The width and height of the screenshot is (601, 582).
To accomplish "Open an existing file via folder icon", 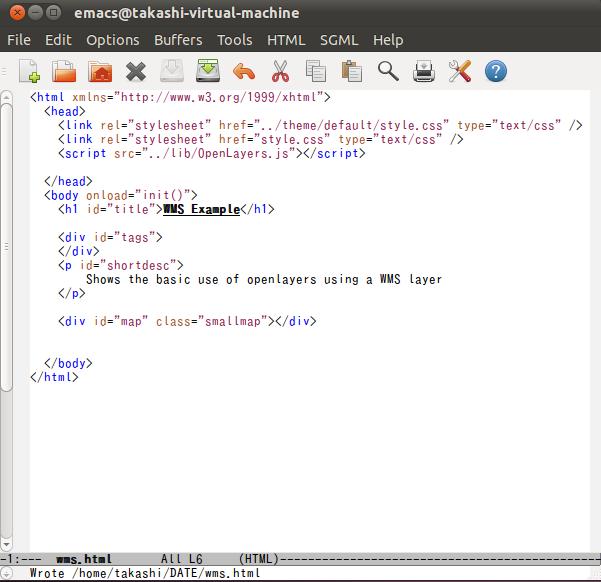I will (x=64, y=71).
